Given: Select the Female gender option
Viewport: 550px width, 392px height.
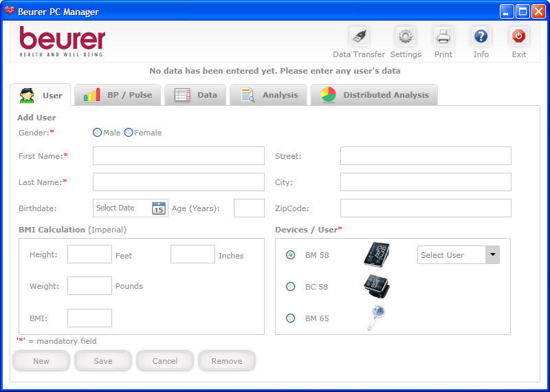Looking at the screenshot, I should 129,133.
